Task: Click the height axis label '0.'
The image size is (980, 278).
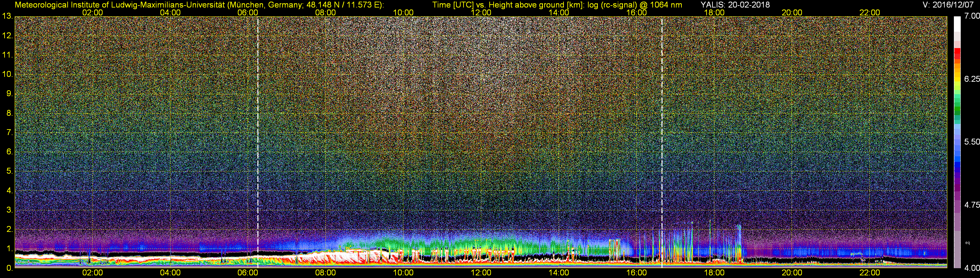Action: 9,268
